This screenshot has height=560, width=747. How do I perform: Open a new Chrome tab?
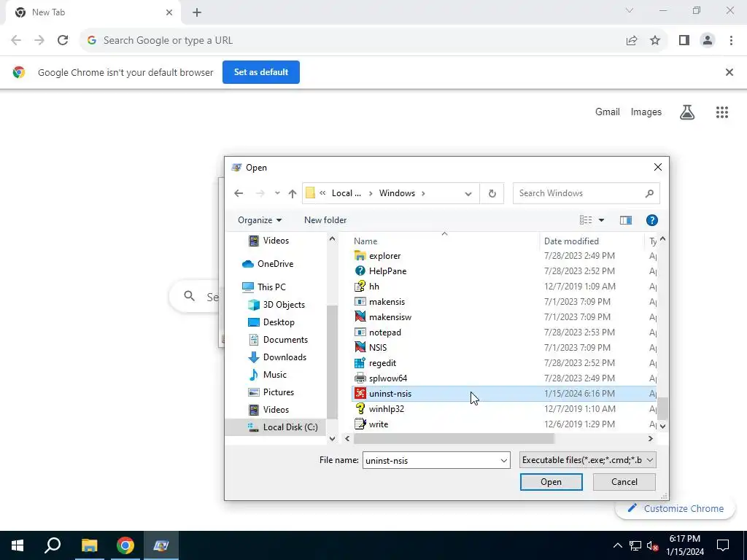tap(197, 12)
